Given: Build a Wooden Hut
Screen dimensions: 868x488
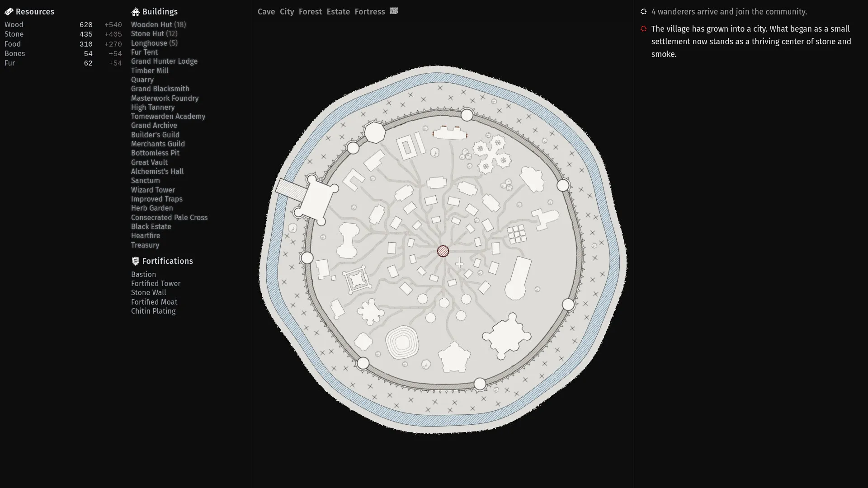Looking at the screenshot, I should [158, 24].
